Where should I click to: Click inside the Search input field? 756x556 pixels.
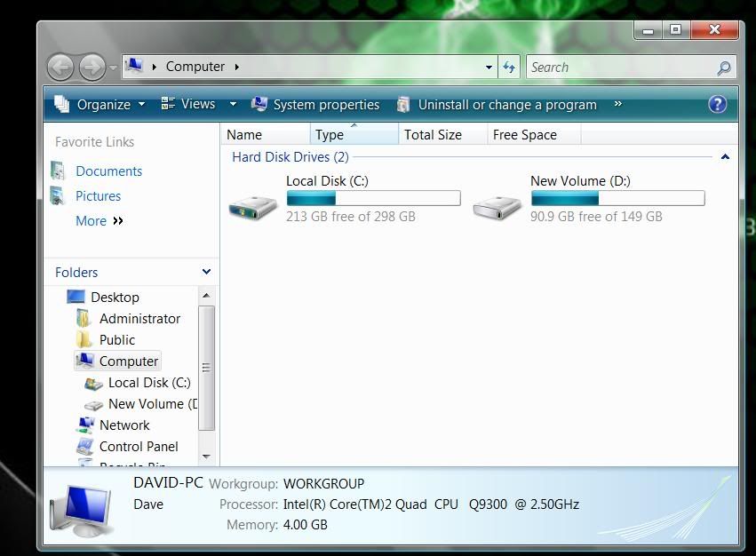pyautogui.click(x=617, y=68)
